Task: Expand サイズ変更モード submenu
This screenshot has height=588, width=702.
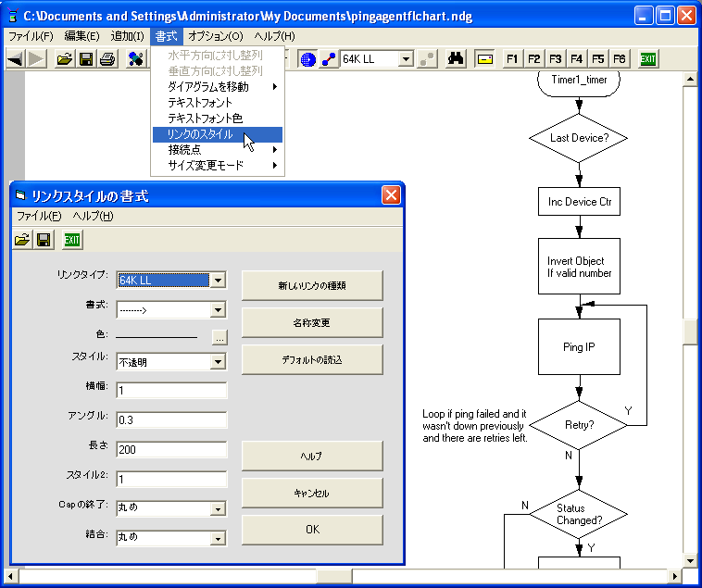Action: pos(218,165)
